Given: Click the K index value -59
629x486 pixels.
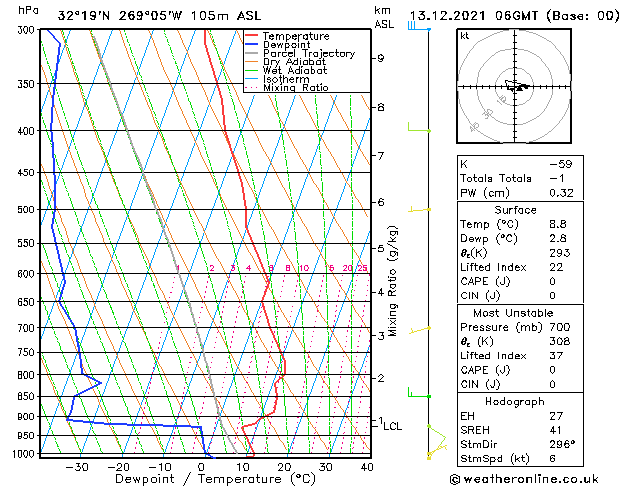Looking at the screenshot, I should click(561, 164).
